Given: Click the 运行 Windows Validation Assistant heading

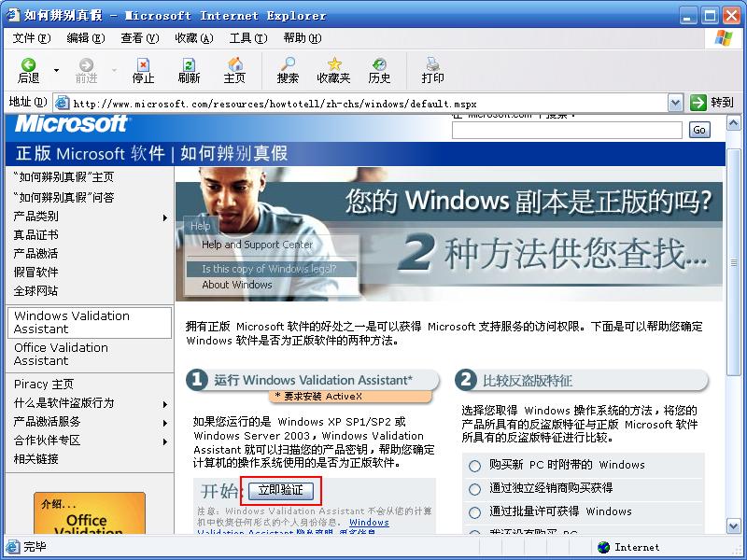Looking at the screenshot, I should (313, 380).
